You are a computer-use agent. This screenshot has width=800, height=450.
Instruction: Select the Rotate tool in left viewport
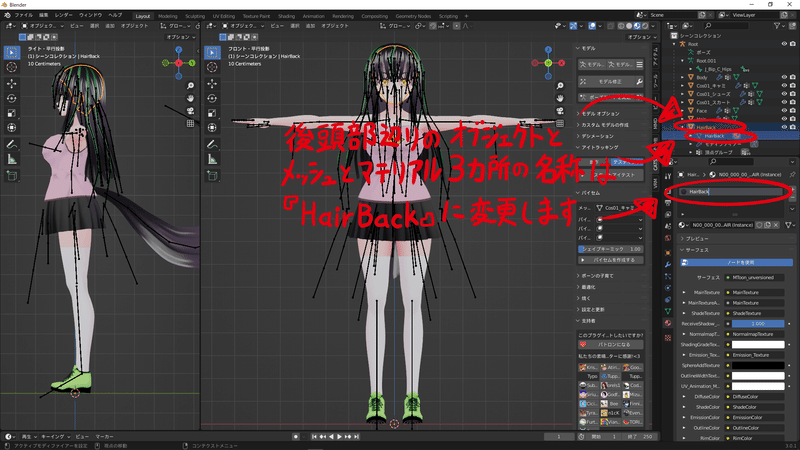[12, 98]
